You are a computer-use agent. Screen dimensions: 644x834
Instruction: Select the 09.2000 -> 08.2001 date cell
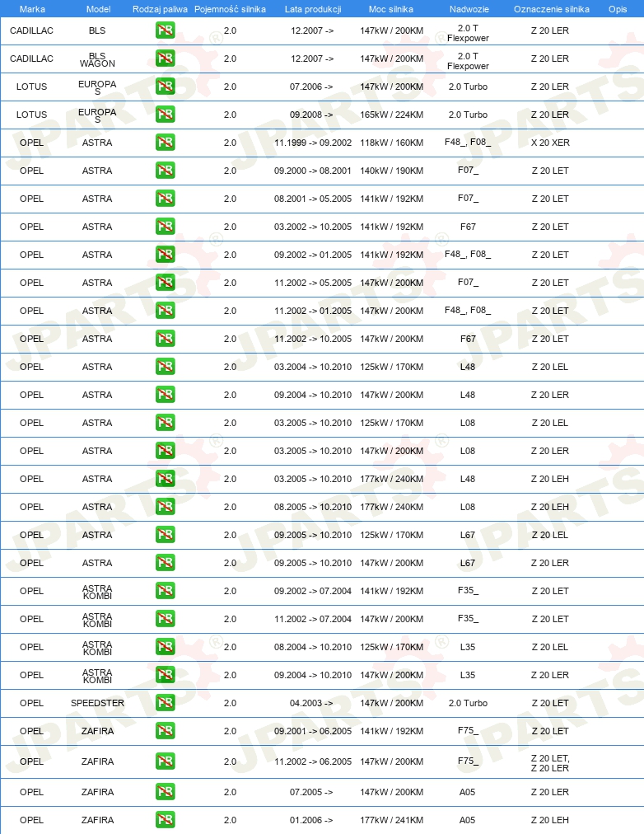point(313,171)
